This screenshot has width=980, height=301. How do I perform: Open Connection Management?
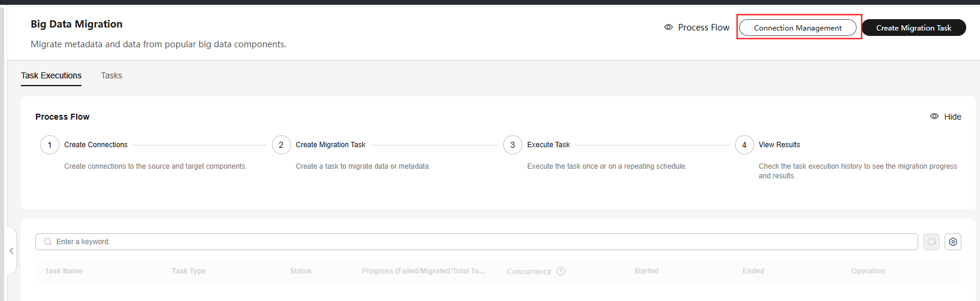click(797, 28)
